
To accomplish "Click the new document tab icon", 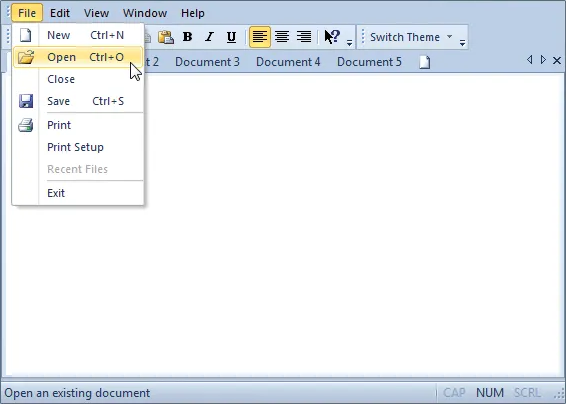I will (425, 62).
